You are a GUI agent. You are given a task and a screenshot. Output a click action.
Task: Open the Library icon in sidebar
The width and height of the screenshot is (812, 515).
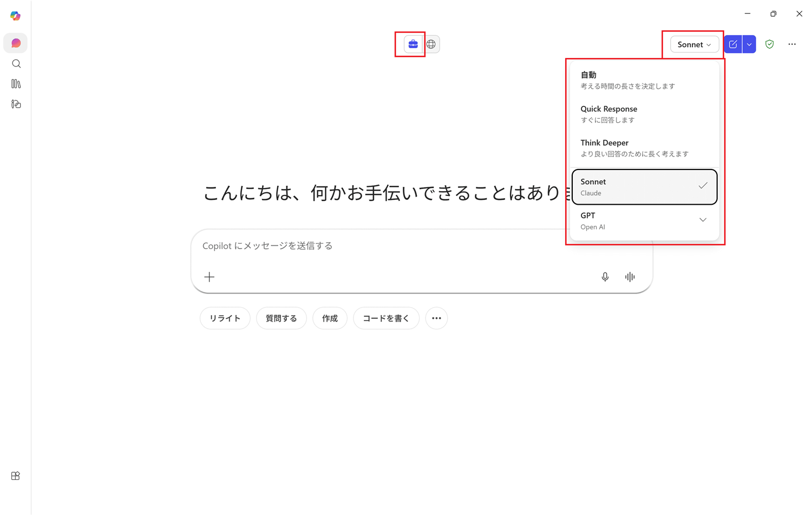coord(16,84)
